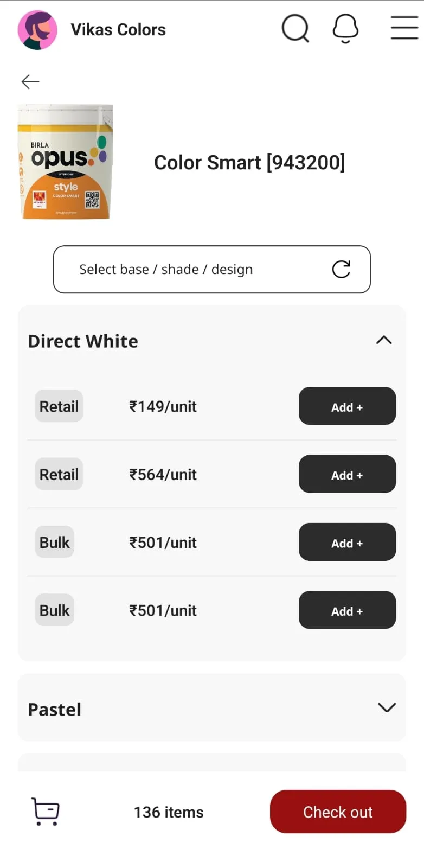Screen dimensions: 424x868
Task: Add the ₹149/unit Retail item
Action: pyautogui.click(x=347, y=406)
